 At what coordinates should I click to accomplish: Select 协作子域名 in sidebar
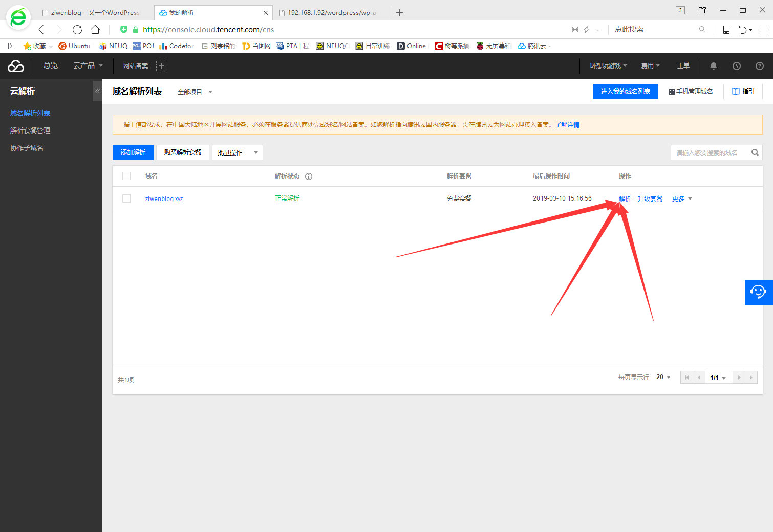click(27, 148)
